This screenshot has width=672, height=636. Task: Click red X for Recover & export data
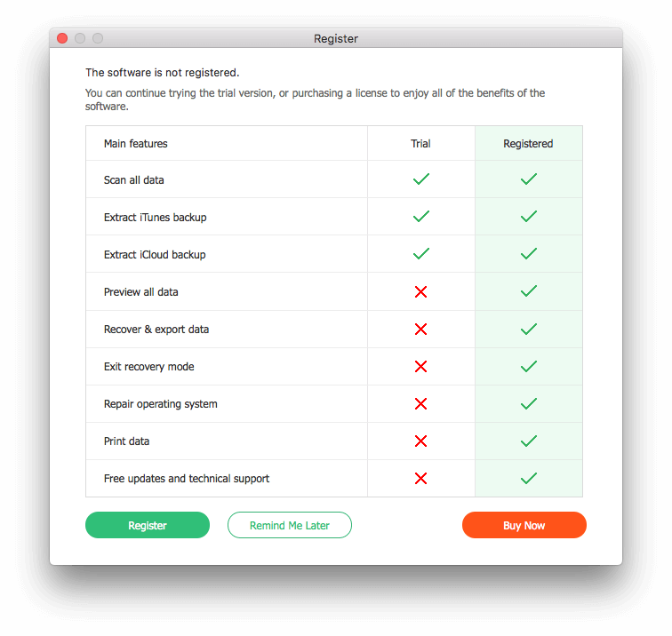420,329
